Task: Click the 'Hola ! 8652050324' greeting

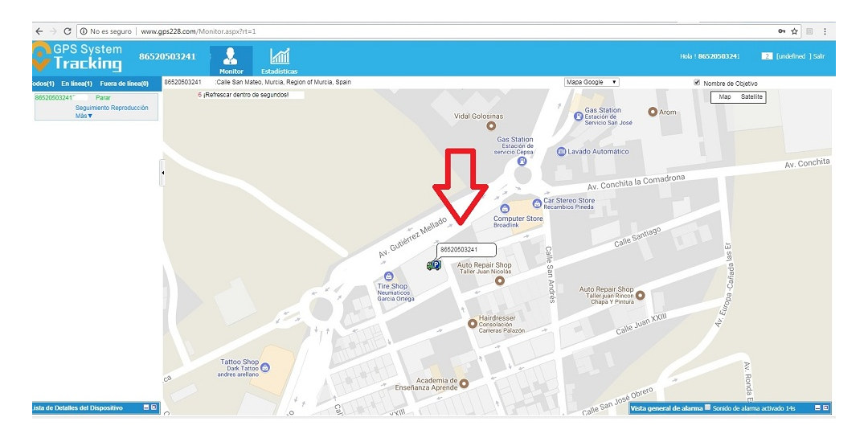Action: 710,56
